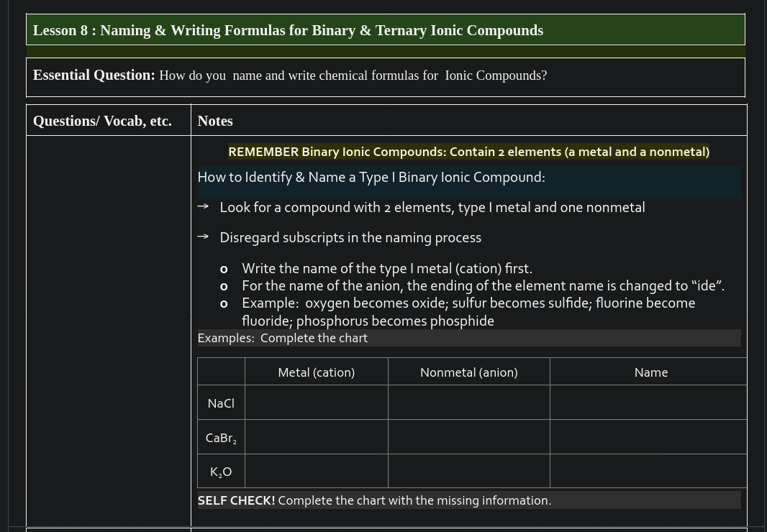The image size is (767, 532).
Task: Click the Name column header in chart
Action: pyautogui.click(x=650, y=372)
